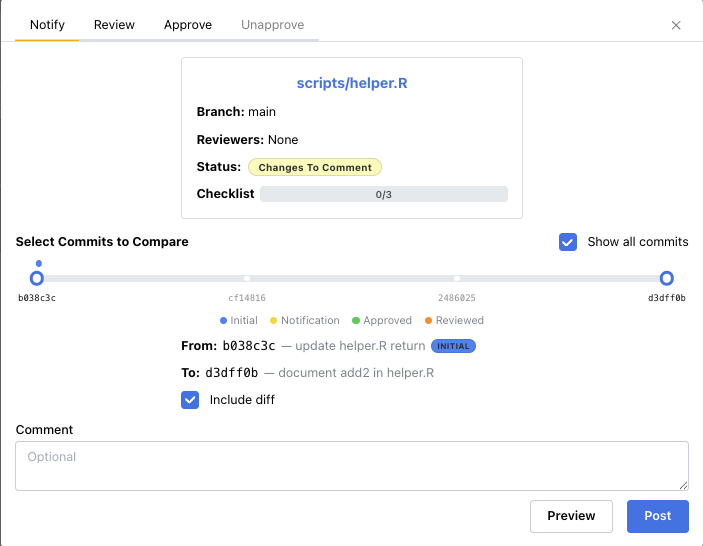703x546 pixels.
Task: Open the Review tab
Action: pyautogui.click(x=114, y=25)
